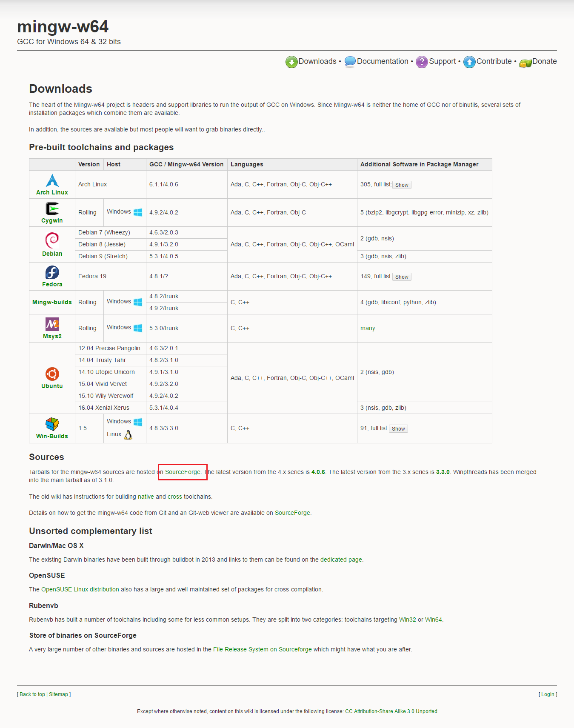Click the Login link in footer
The image size is (574, 728).
(x=548, y=694)
